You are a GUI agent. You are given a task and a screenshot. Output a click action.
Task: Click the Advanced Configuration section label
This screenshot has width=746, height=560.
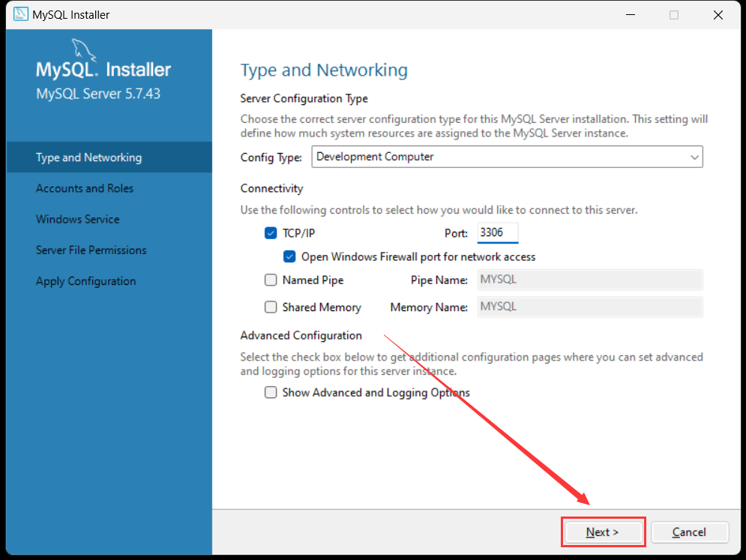click(301, 335)
